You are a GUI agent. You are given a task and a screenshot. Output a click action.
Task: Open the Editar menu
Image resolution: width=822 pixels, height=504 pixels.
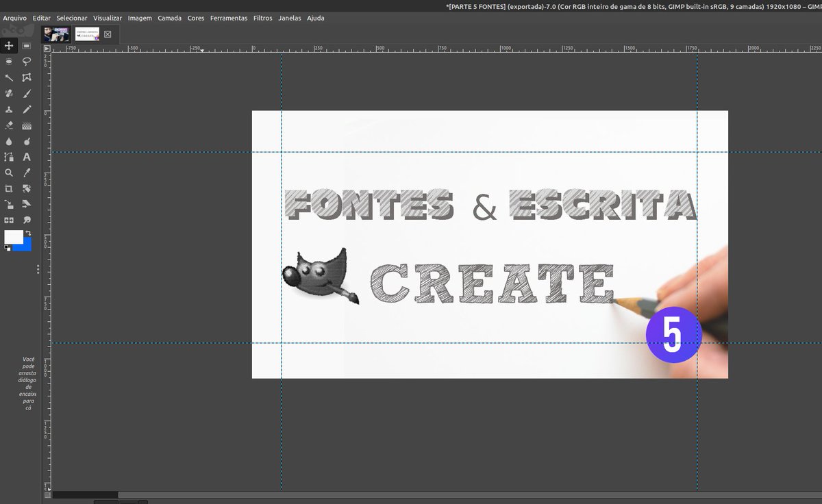[42, 18]
